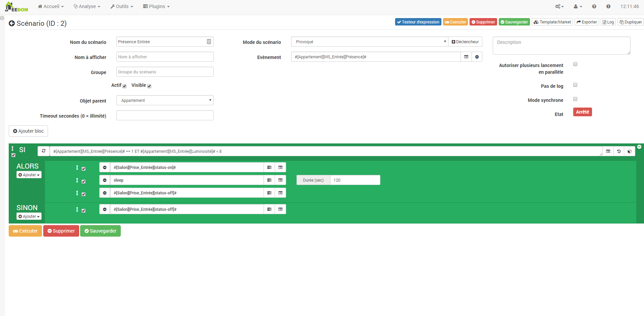Pick a command for the sleep action
Screen dimensions: 644x316
(x=280, y=180)
